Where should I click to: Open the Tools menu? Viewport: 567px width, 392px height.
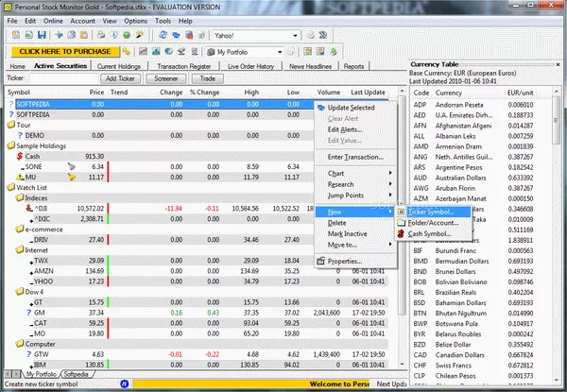click(x=163, y=21)
